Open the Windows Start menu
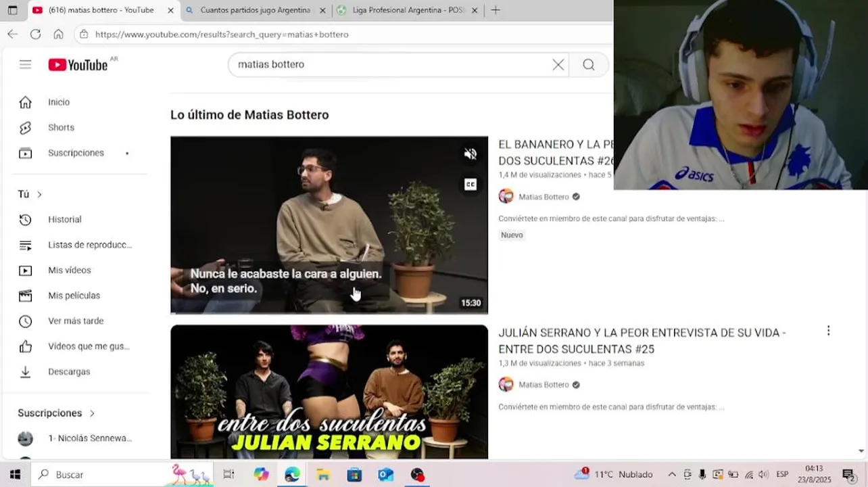 tap(15, 474)
